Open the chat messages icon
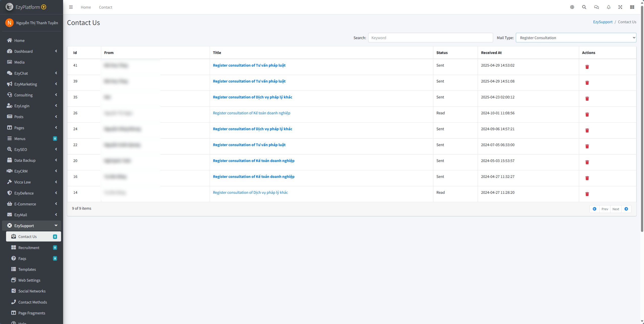This screenshot has width=644, height=324. 596,7
